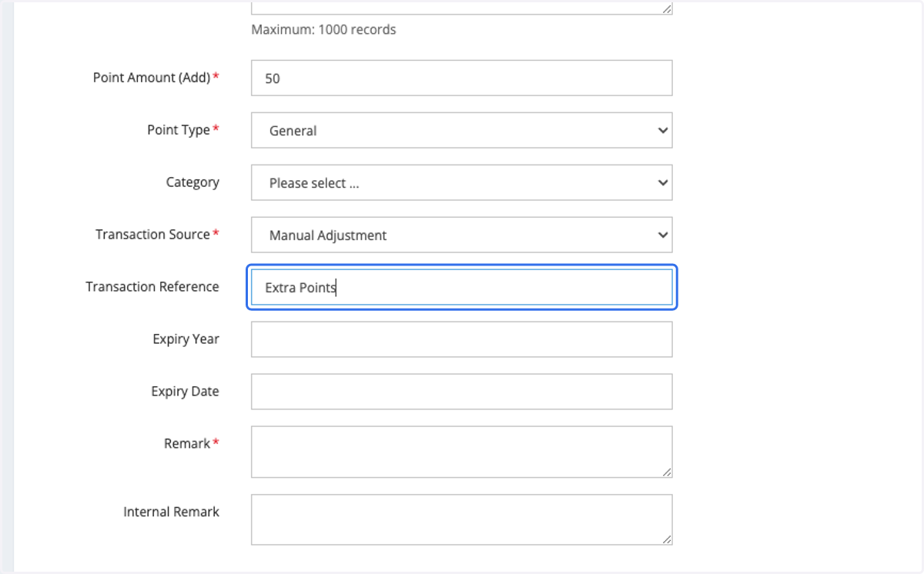Focus the Expiry Date input field
This screenshot has width=924, height=574.
tap(461, 392)
